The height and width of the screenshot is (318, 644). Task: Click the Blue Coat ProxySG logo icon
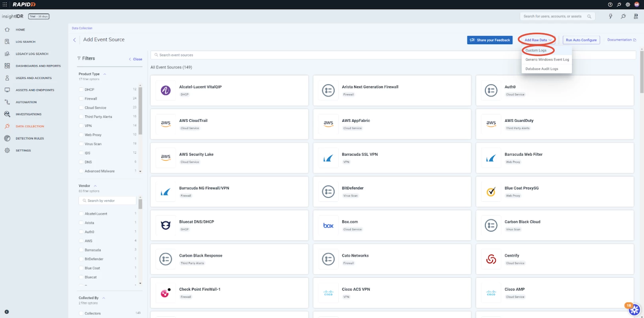click(491, 192)
